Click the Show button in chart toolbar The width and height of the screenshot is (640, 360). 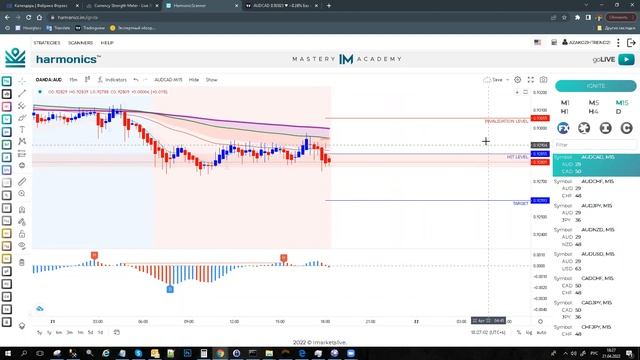[x=211, y=80]
